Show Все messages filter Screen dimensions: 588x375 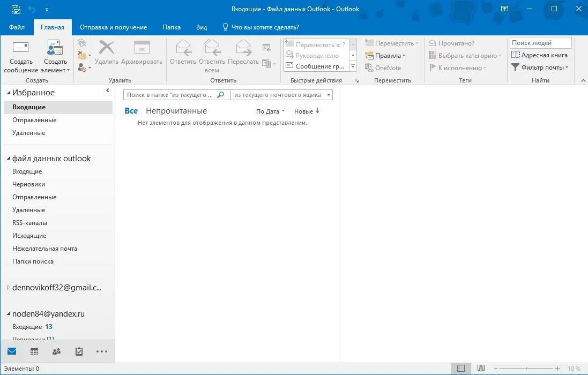click(x=131, y=111)
